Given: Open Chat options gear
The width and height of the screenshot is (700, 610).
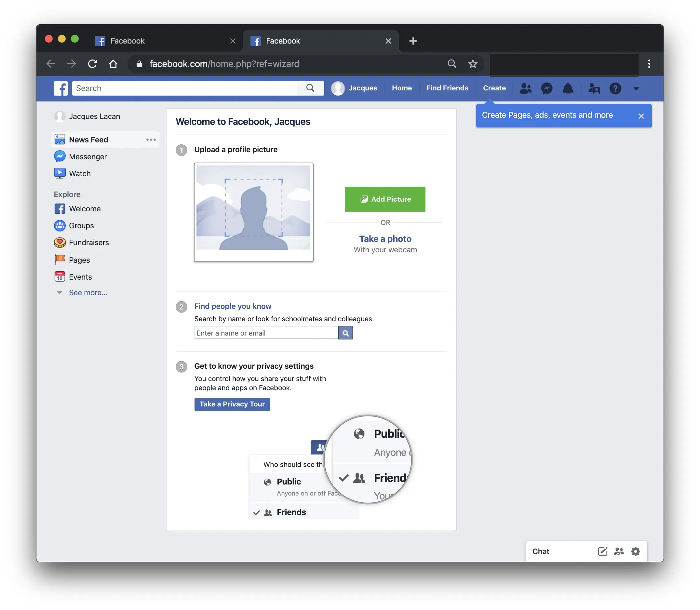Looking at the screenshot, I should tap(636, 551).
